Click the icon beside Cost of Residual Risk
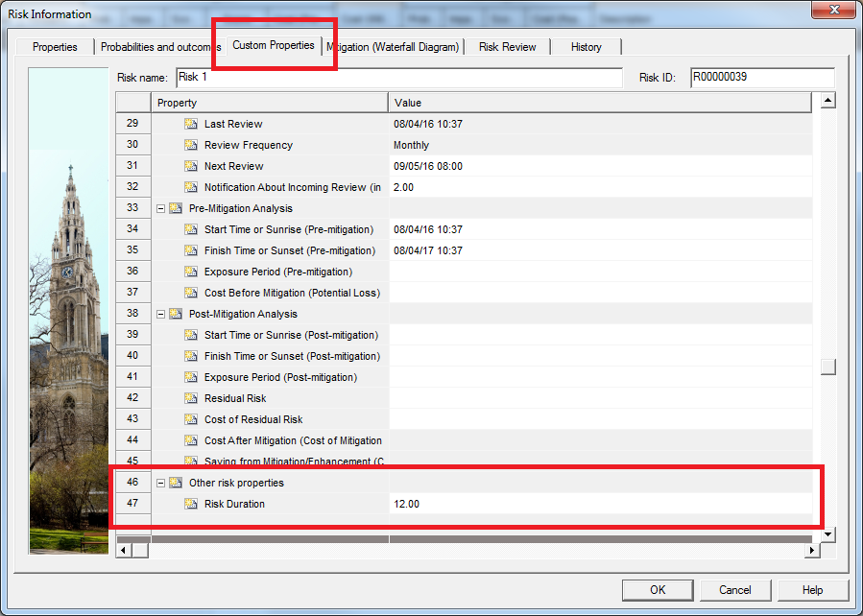 coord(191,419)
